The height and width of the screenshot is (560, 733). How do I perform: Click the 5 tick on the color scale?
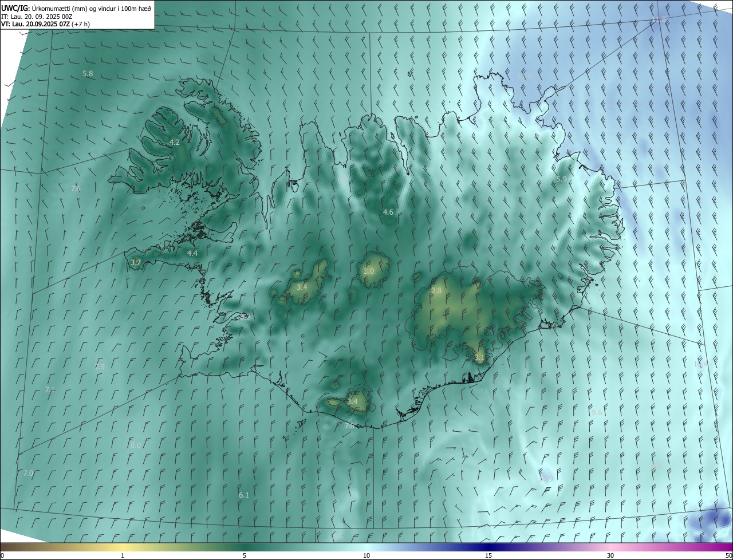pyautogui.click(x=245, y=555)
